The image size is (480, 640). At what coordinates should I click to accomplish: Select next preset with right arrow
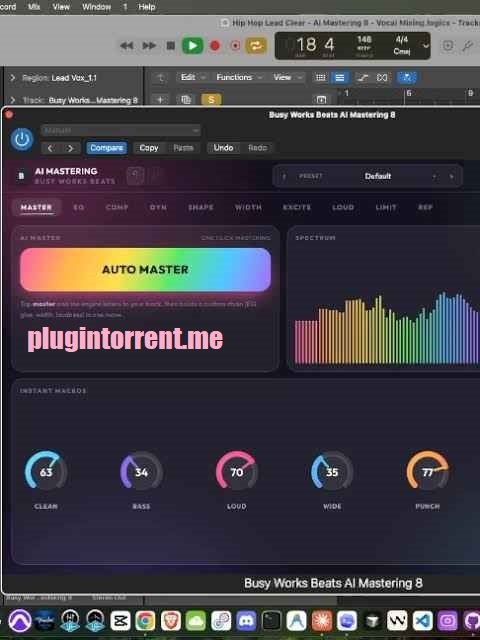tap(452, 176)
